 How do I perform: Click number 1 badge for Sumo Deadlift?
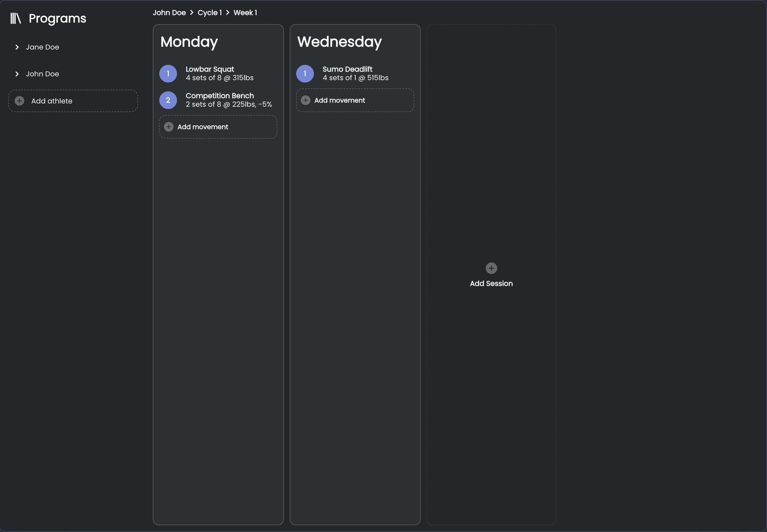click(x=305, y=74)
